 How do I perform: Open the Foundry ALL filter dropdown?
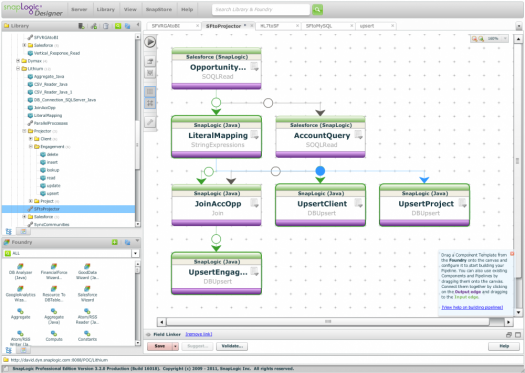click(135, 253)
